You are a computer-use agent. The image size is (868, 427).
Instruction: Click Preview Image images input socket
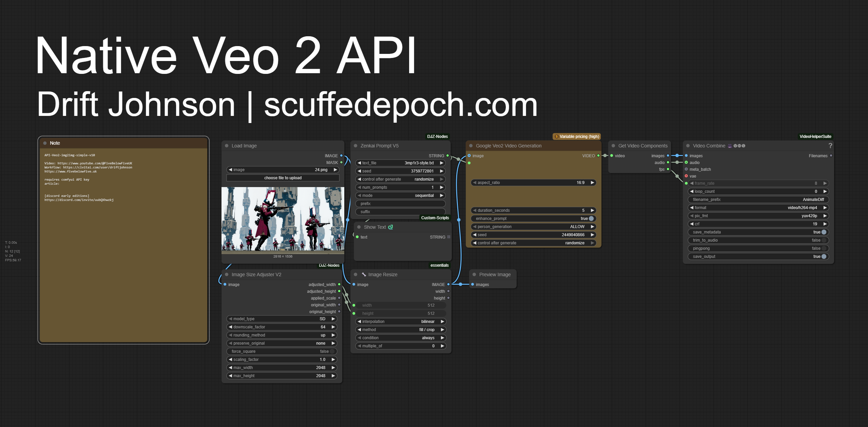(472, 285)
